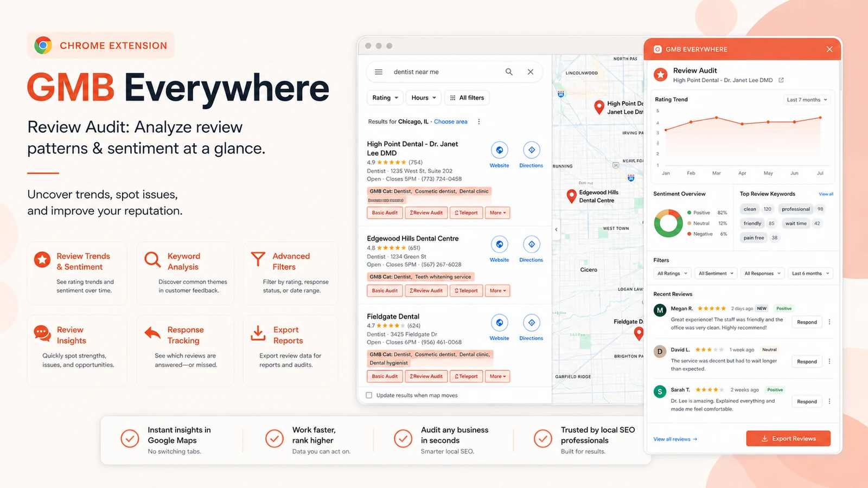The width and height of the screenshot is (868, 488).
Task: Expand the More menu for Fieldgate Dental
Action: [497, 376]
